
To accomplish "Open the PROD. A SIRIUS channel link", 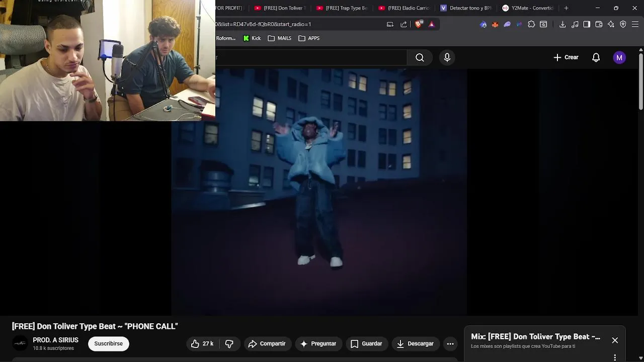I will [x=56, y=340].
